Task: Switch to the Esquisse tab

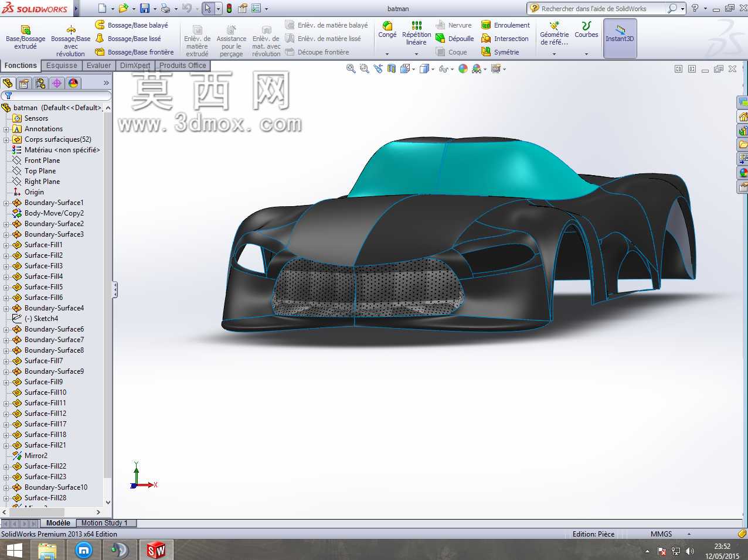Action: (x=62, y=66)
